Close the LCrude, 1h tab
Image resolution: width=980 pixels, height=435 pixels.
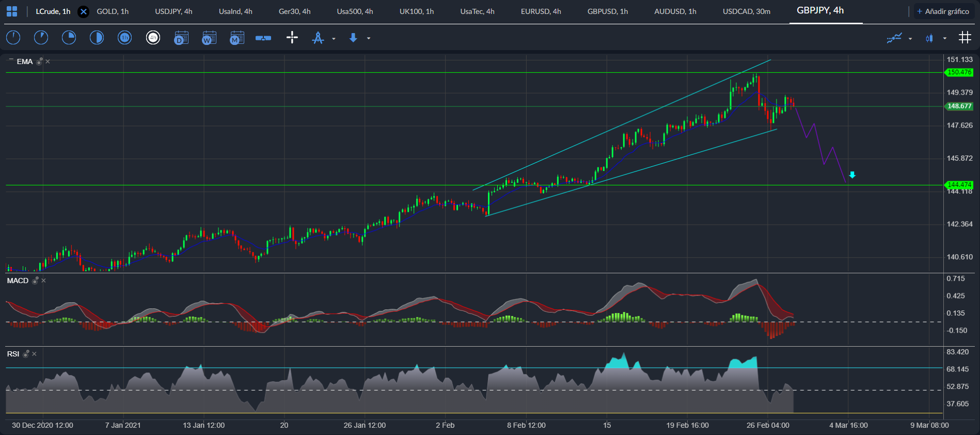click(83, 11)
